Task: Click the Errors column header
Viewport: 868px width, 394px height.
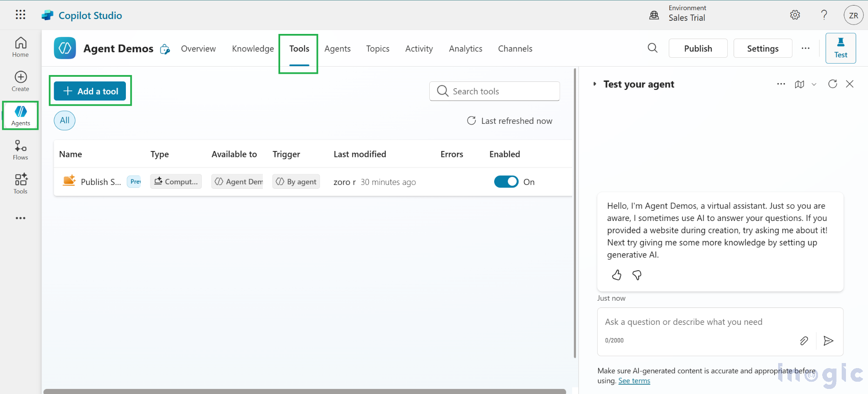Action: [451, 154]
